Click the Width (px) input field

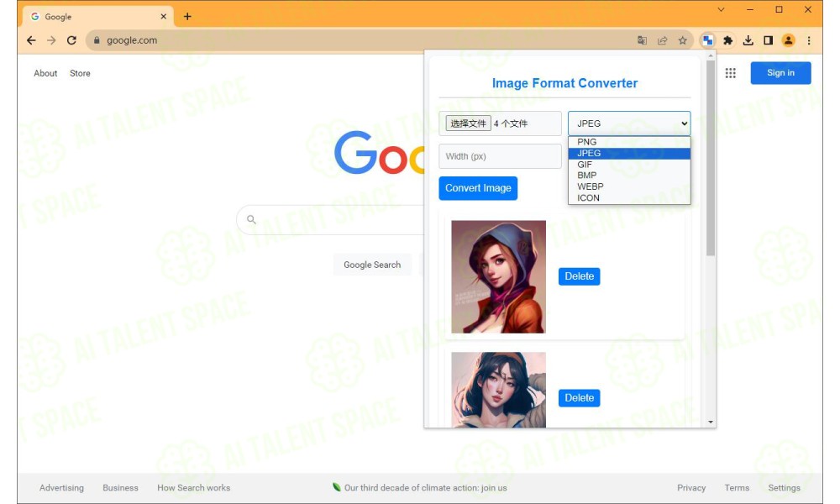pos(500,156)
